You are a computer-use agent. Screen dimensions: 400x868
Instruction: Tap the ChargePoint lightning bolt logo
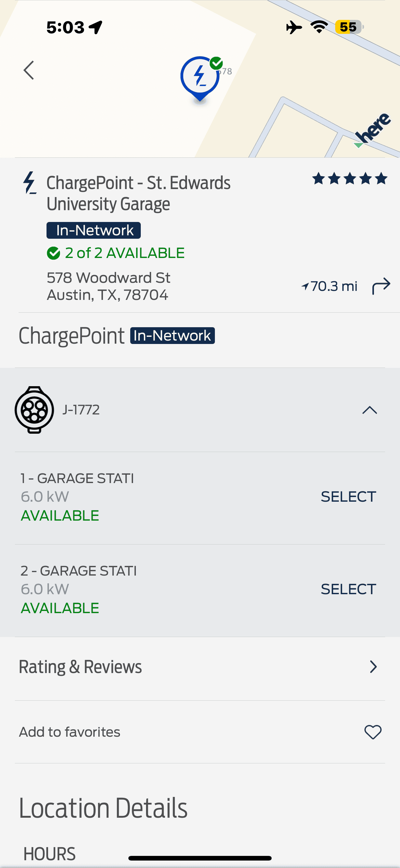30,183
